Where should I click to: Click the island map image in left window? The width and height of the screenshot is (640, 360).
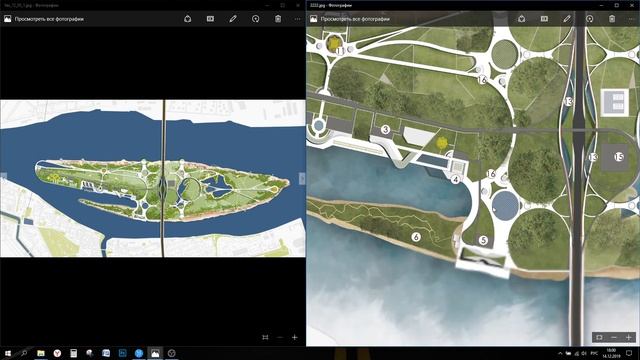[153, 178]
